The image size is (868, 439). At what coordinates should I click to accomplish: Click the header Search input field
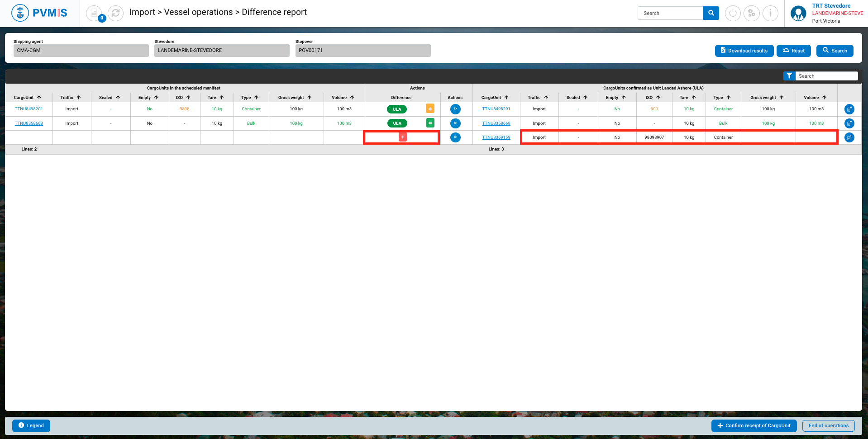coord(670,13)
